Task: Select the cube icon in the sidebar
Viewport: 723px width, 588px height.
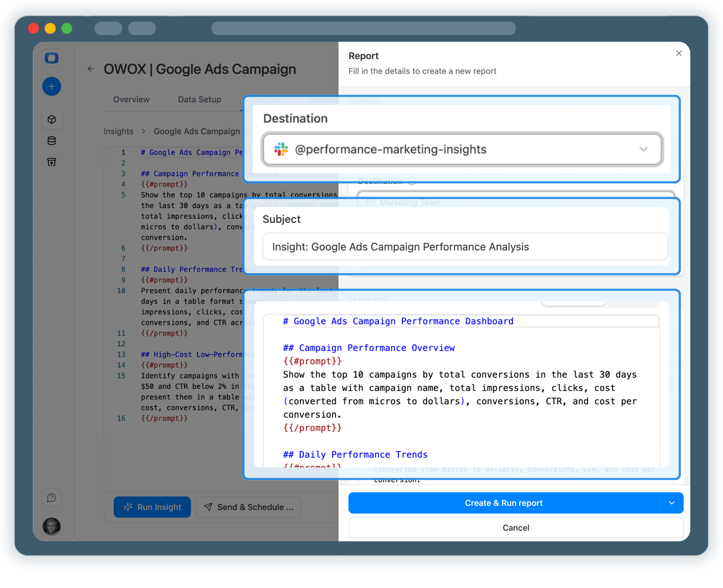Action: pyautogui.click(x=52, y=119)
